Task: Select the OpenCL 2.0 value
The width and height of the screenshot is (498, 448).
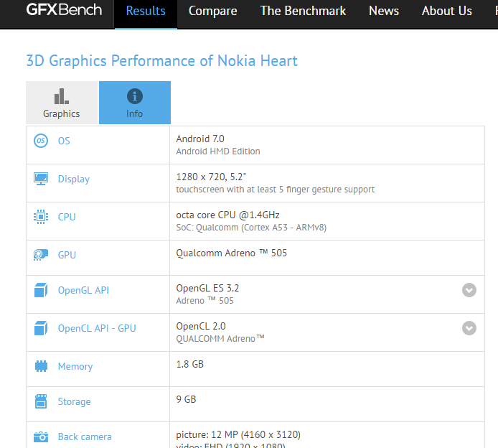Action: (201, 327)
